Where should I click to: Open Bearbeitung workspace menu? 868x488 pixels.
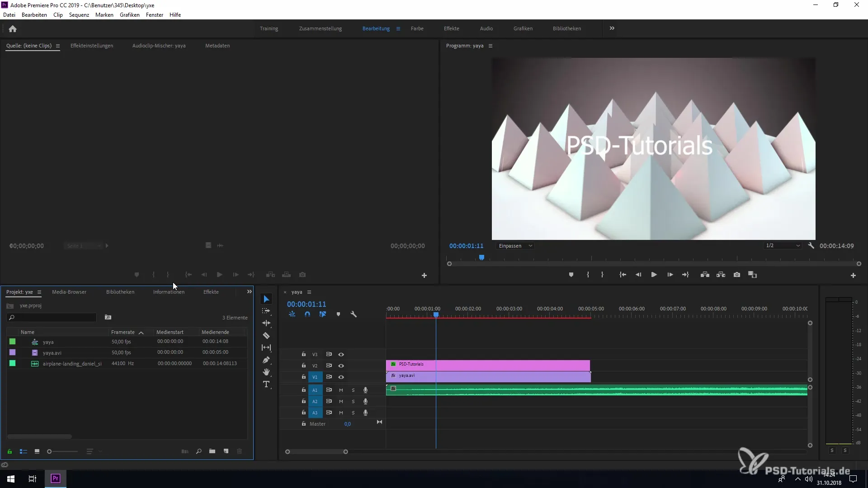click(x=398, y=28)
